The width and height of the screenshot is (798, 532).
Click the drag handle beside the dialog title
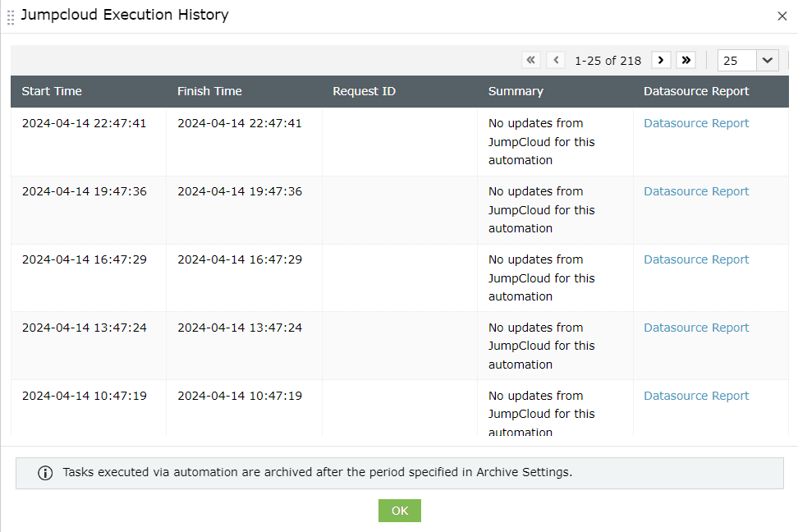[11, 16]
